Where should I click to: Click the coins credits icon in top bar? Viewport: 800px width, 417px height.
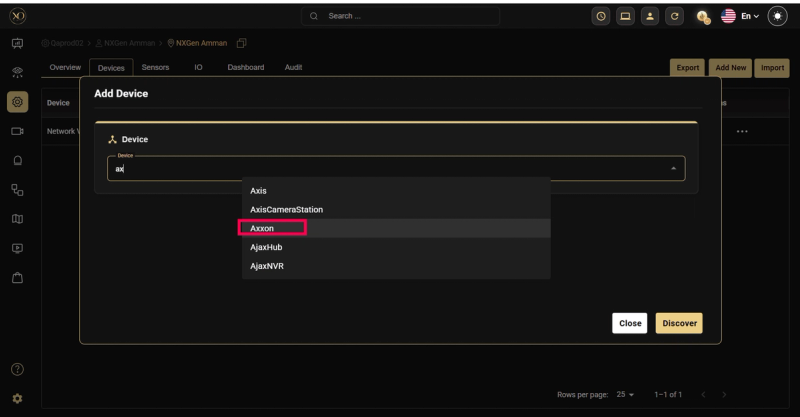tap(703, 17)
